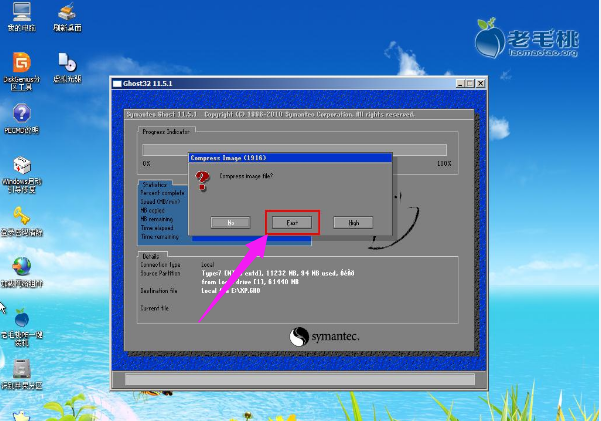
Task: Launch the blue one-key install desktop icon
Action: point(19,318)
